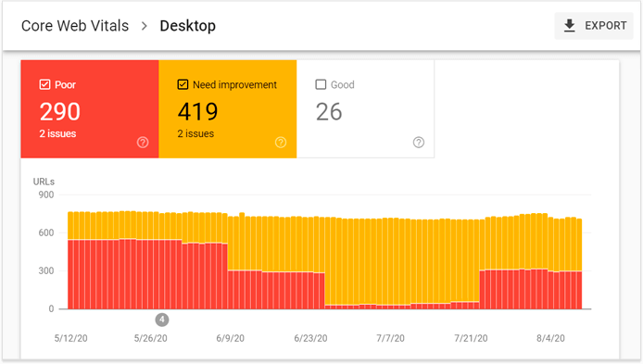643x364 pixels.
Task: Open help icon in Need improvement card
Action: [281, 143]
